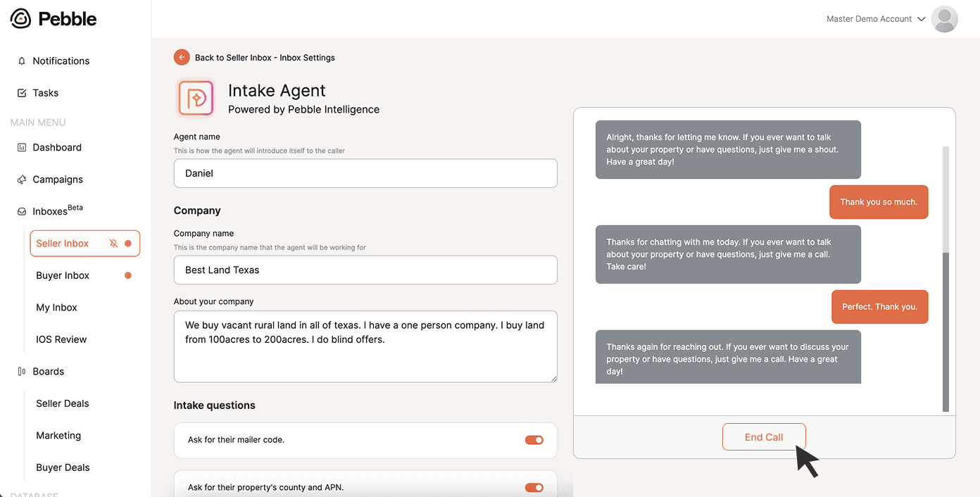The width and height of the screenshot is (980, 497).
Task: Click the 'Thanks again for reaching out' message
Action: [728, 358]
